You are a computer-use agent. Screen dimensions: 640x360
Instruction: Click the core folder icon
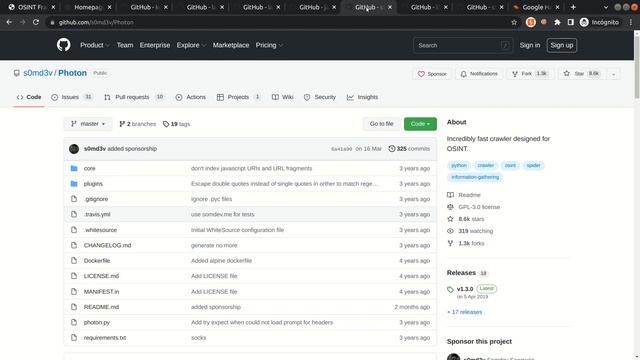74,168
